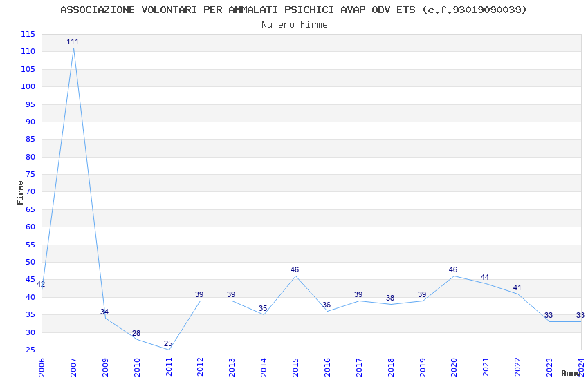The image size is (588, 380).
Task: Click the 39 data label above 2013
Action: pos(231,294)
